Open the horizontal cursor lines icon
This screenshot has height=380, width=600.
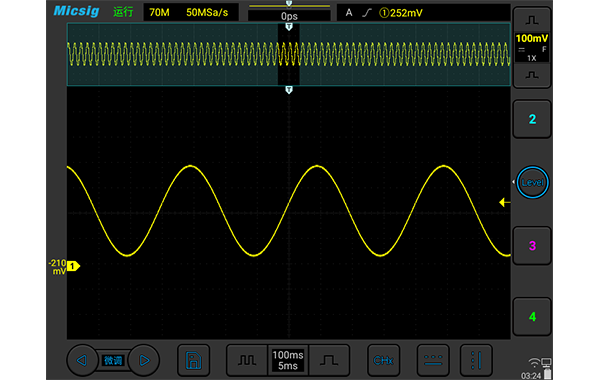click(433, 360)
